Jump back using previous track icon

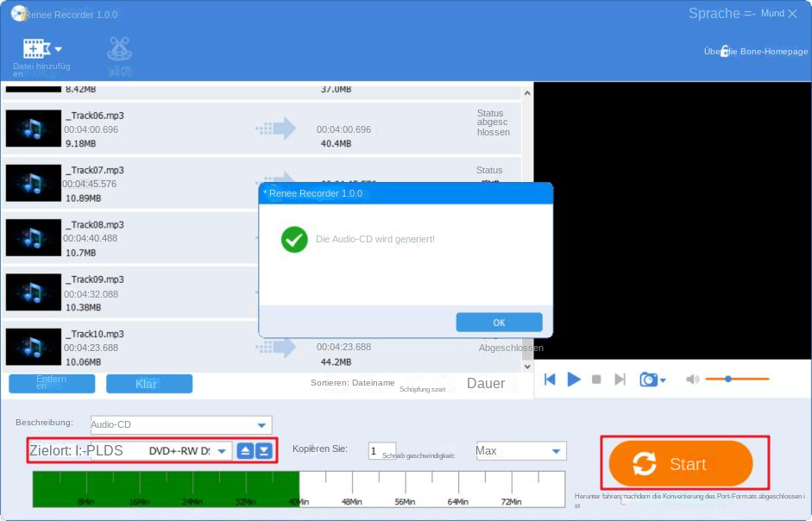(550, 380)
